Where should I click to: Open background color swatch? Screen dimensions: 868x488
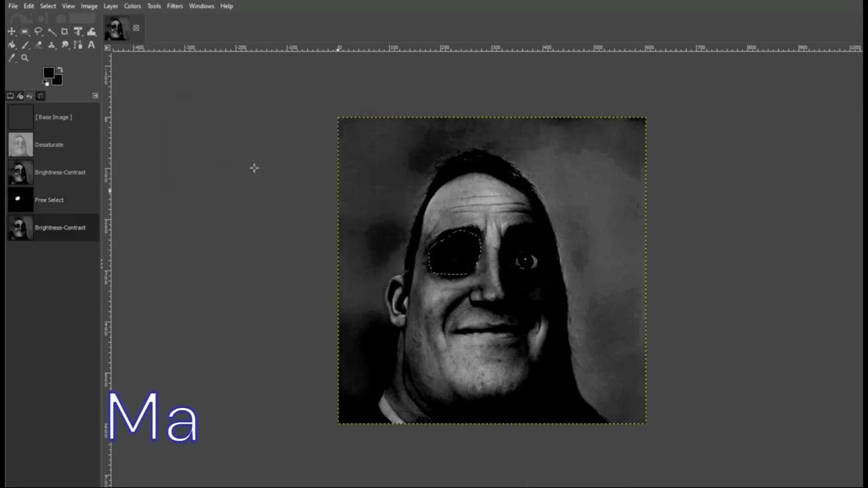[57, 80]
